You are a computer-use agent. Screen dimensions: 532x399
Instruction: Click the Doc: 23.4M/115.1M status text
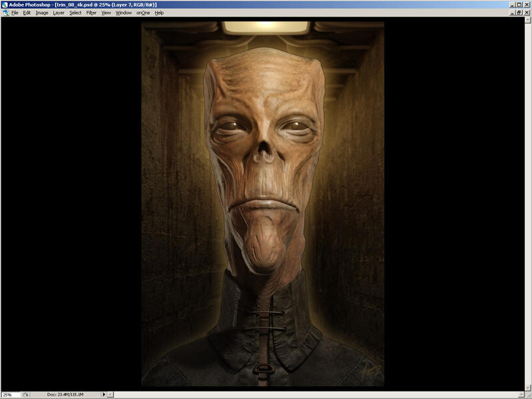(x=65, y=394)
